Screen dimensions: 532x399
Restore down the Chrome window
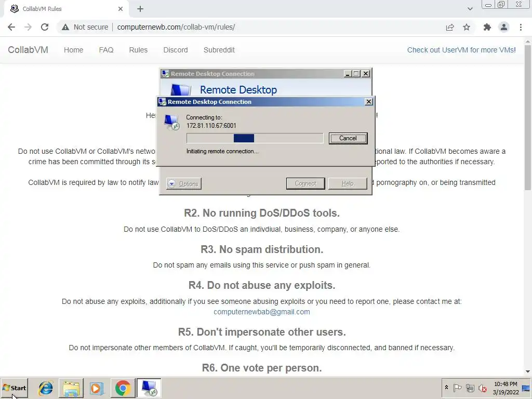click(501, 4)
